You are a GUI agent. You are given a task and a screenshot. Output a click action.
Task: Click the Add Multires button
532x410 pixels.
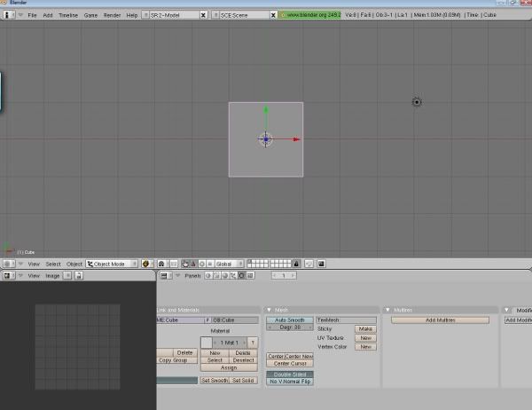440,320
